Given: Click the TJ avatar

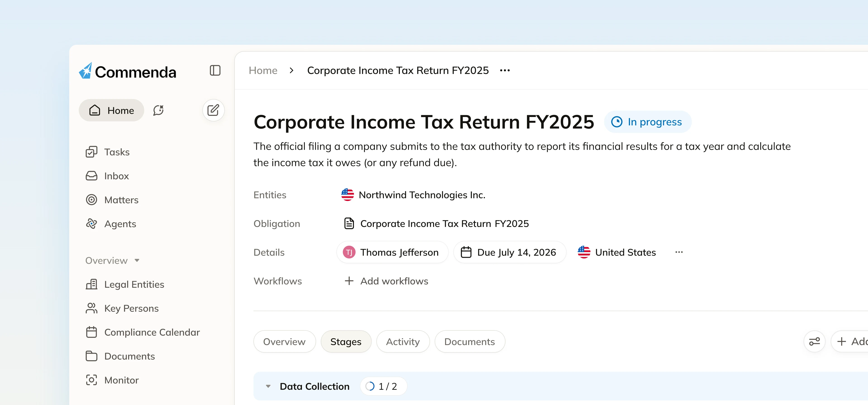Looking at the screenshot, I should click(x=349, y=253).
